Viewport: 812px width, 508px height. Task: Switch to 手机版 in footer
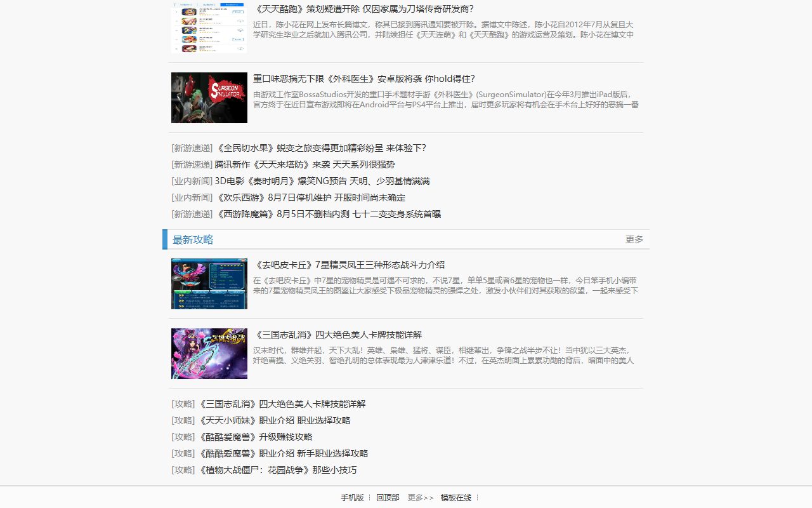pyautogui.click(x=352, y=498)
